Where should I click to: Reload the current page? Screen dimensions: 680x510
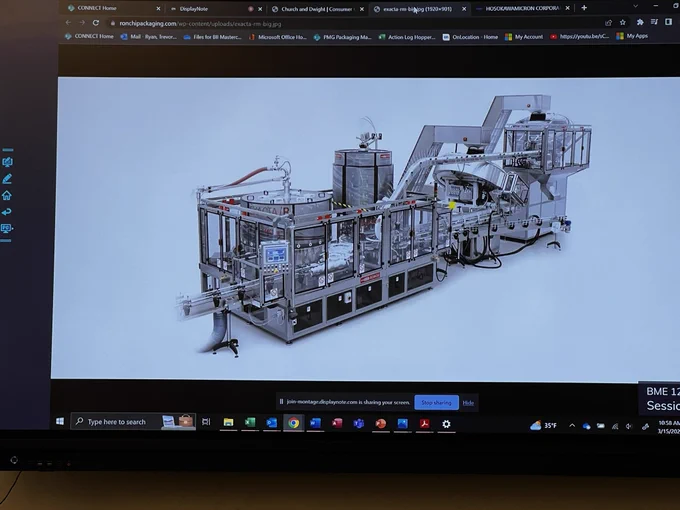coord(96,23)
